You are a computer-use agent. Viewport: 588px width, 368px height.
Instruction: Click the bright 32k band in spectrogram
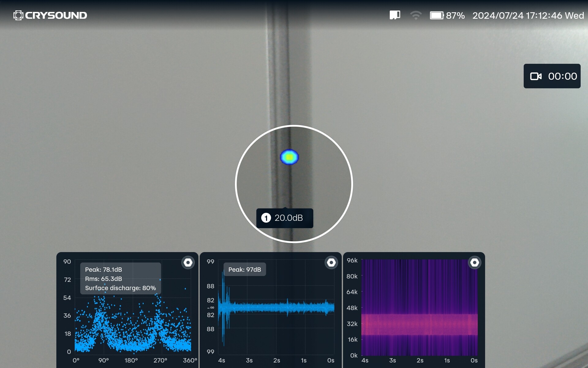click(419, 324)
